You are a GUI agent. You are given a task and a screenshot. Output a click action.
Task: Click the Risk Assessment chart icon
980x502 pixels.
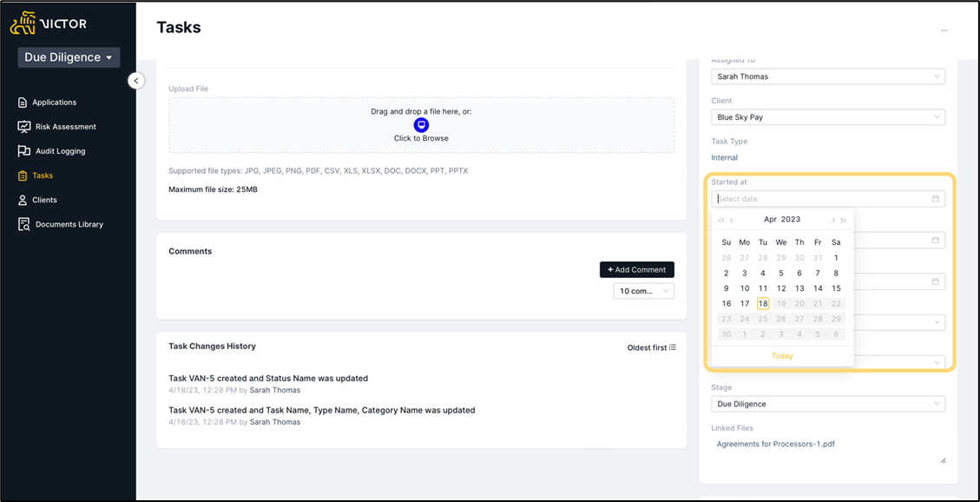23,127
